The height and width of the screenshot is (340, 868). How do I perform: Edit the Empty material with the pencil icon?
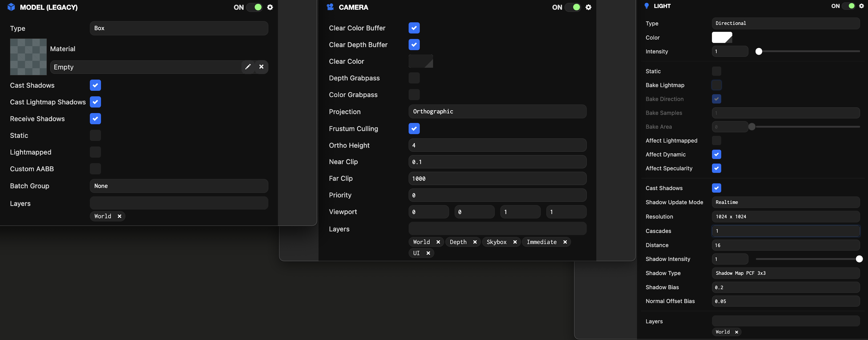pyautogui.click(x=248, y=67)
